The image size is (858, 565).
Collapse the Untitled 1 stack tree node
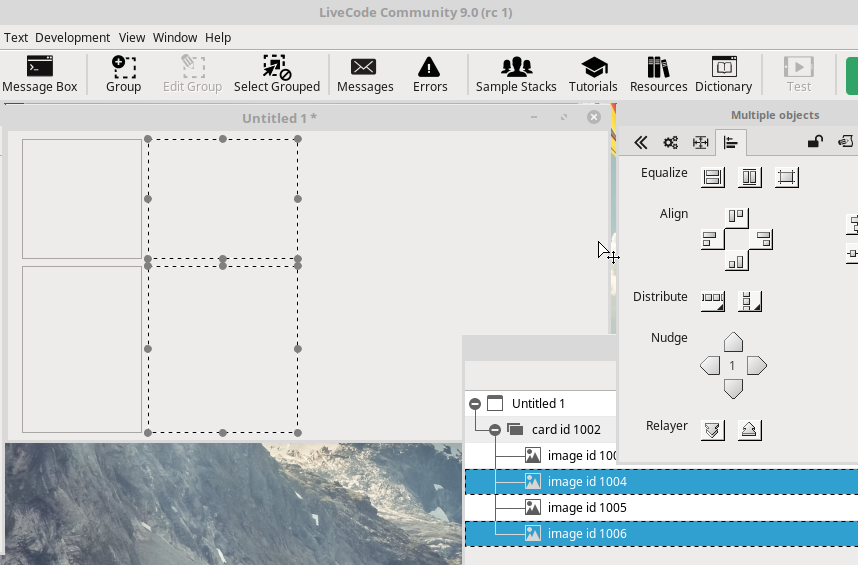[x=475, y=404]
